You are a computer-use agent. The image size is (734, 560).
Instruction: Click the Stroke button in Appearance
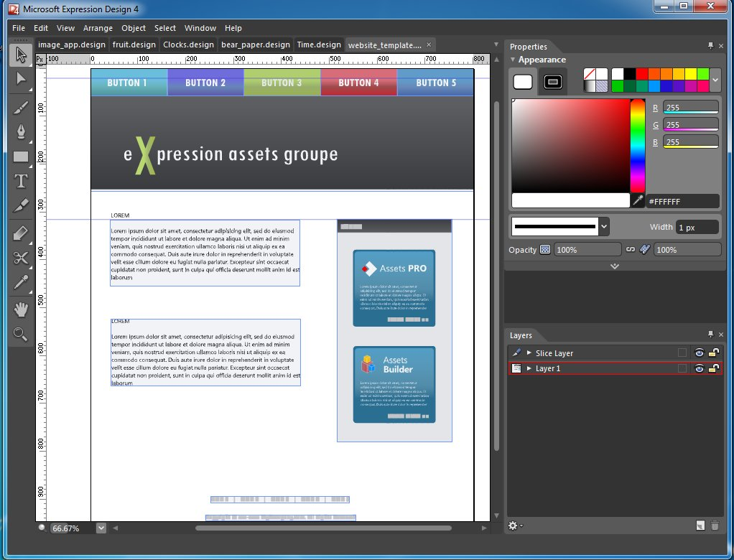552,82
